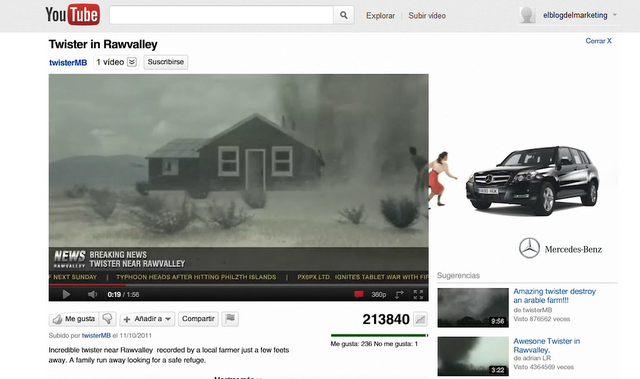
Task: Focus the YouTube search field
Action: pos(221,15)
